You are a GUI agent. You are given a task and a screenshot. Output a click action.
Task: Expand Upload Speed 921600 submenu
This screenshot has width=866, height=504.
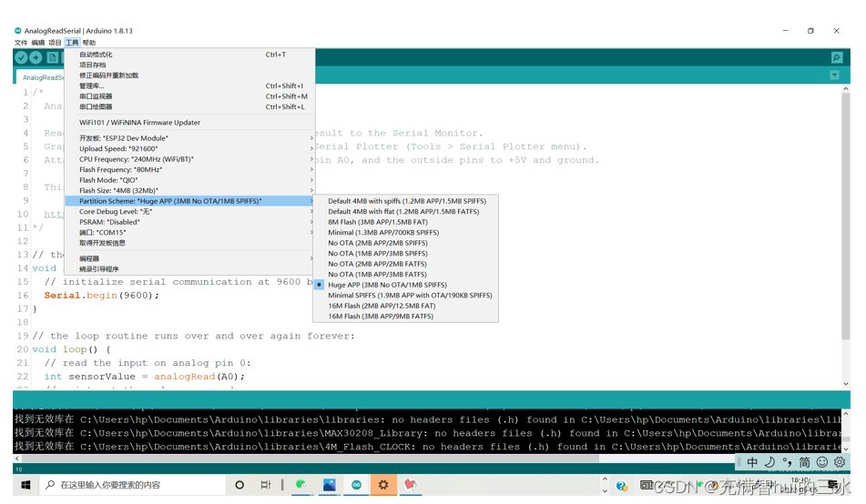coord(189,149)
